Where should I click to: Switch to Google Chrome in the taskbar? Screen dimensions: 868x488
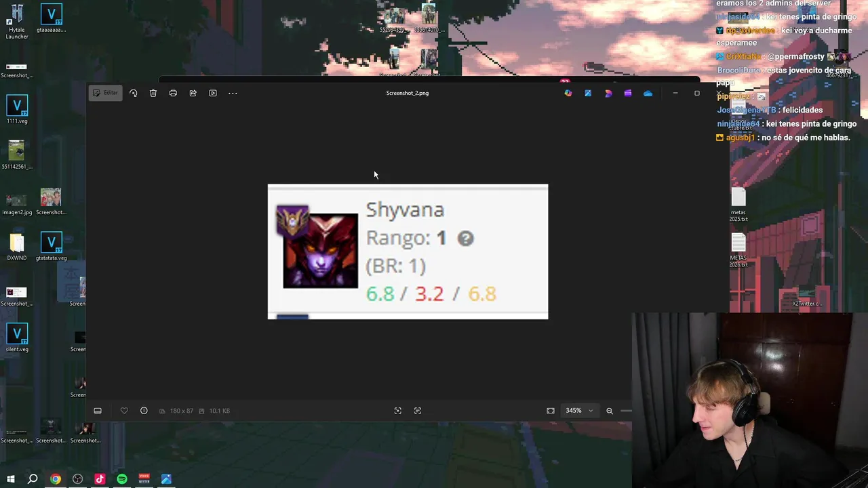point(56,479)
